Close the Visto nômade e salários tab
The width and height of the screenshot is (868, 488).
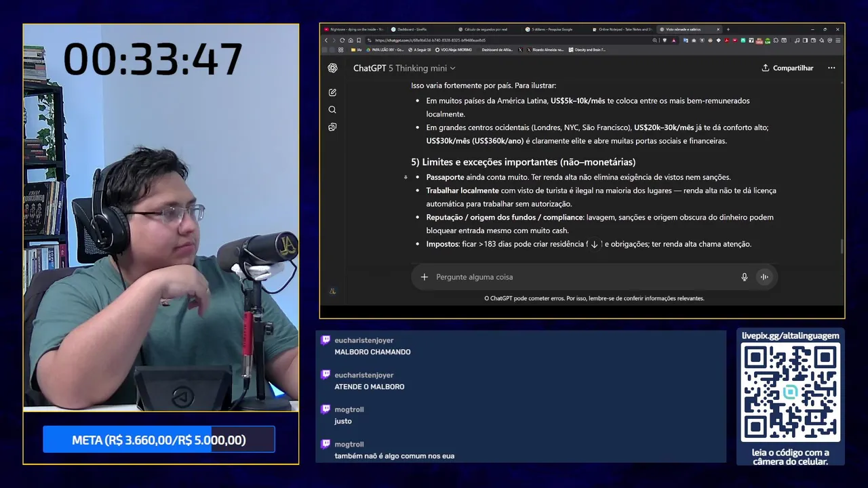[717, 29]
